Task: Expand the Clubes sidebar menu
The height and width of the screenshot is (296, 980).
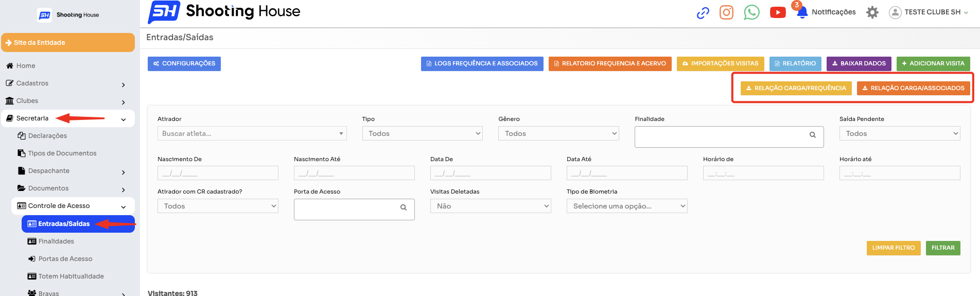Action: 67,101
